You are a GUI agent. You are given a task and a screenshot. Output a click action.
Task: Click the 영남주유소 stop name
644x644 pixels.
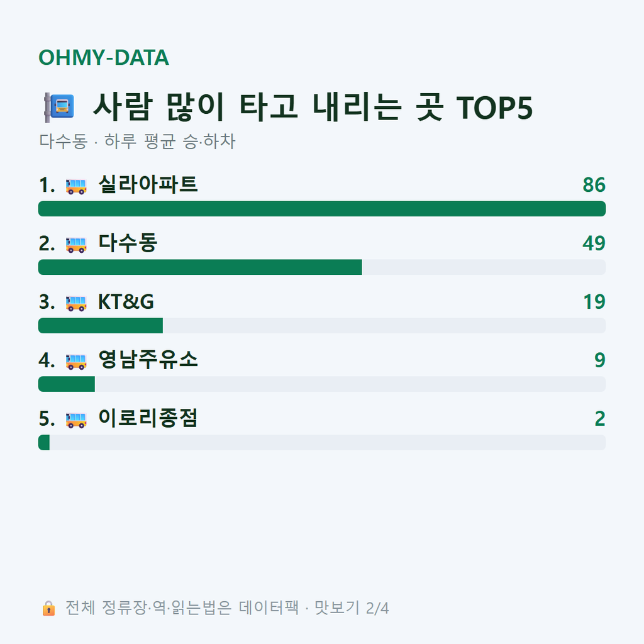click(148, 359)
